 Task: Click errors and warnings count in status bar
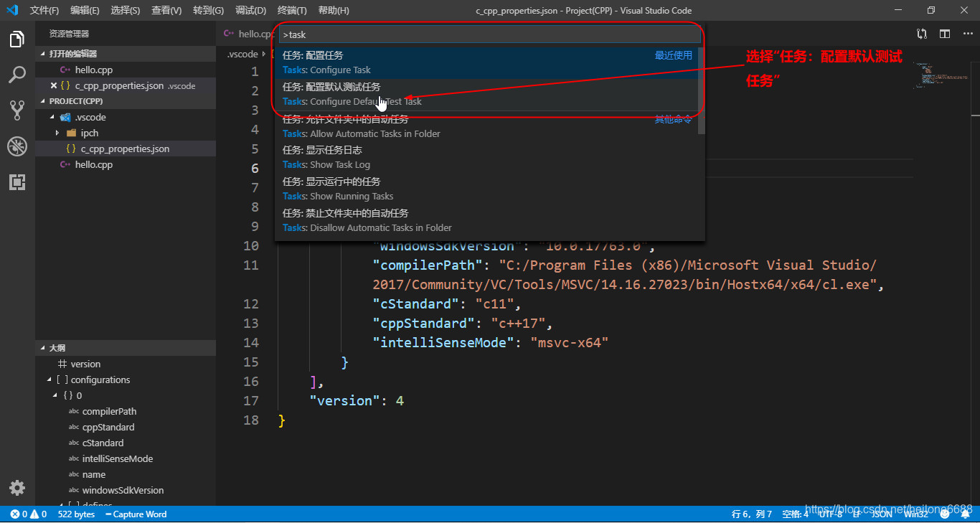pos(29,514)
